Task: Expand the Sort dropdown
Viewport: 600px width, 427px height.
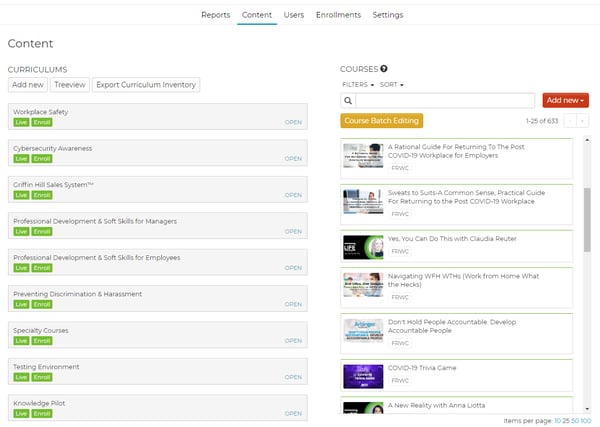Action: pyautogui.click(x=391, y=85)
